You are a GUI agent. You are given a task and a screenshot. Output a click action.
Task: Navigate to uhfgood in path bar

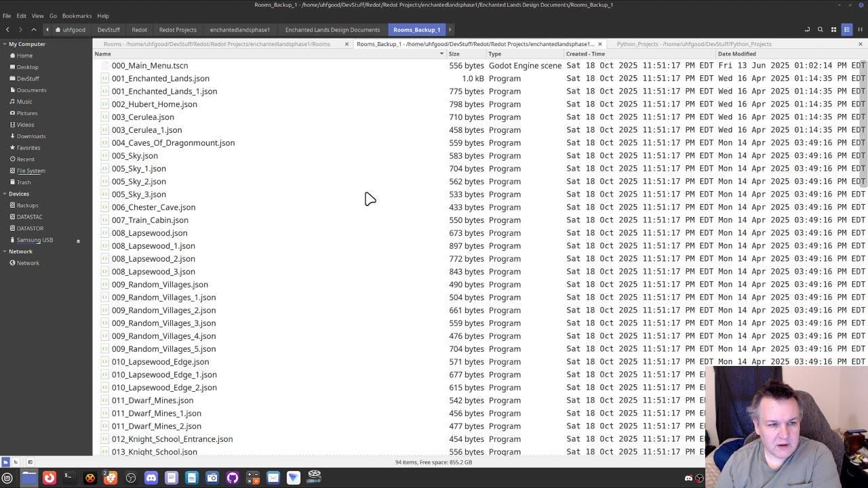tap(71, 30)
